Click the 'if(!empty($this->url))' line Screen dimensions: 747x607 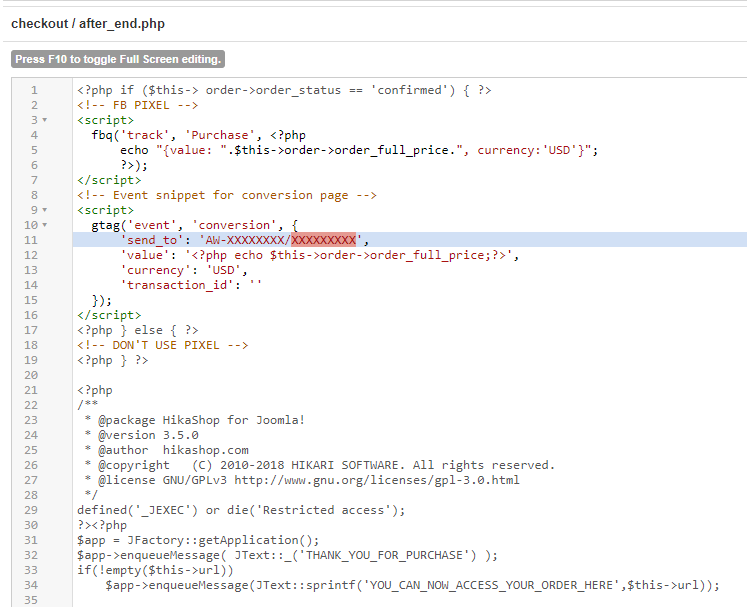pyautogui.click(x=155, y=570)
